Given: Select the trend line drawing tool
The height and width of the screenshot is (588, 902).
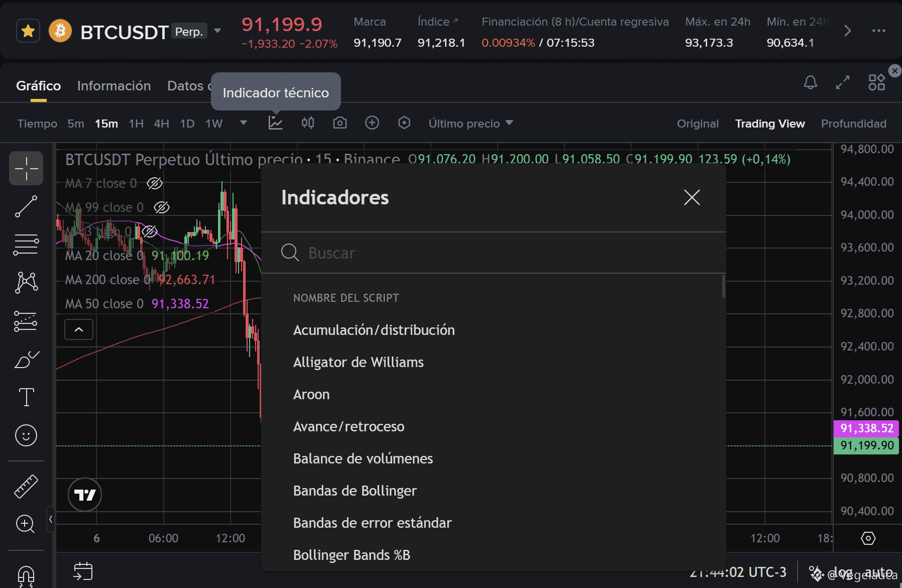Looking at the screenshot, I should pyautogui.click(x=26, y=206).
